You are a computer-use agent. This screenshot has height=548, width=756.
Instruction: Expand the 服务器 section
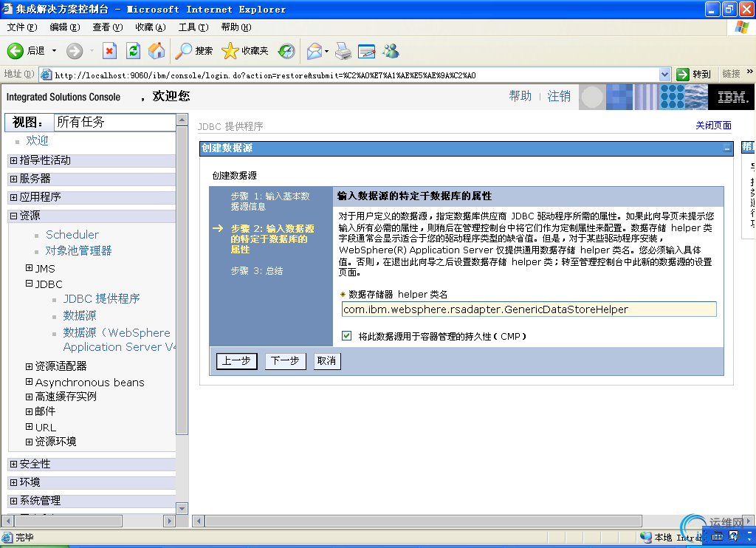[x=13, y=179]
